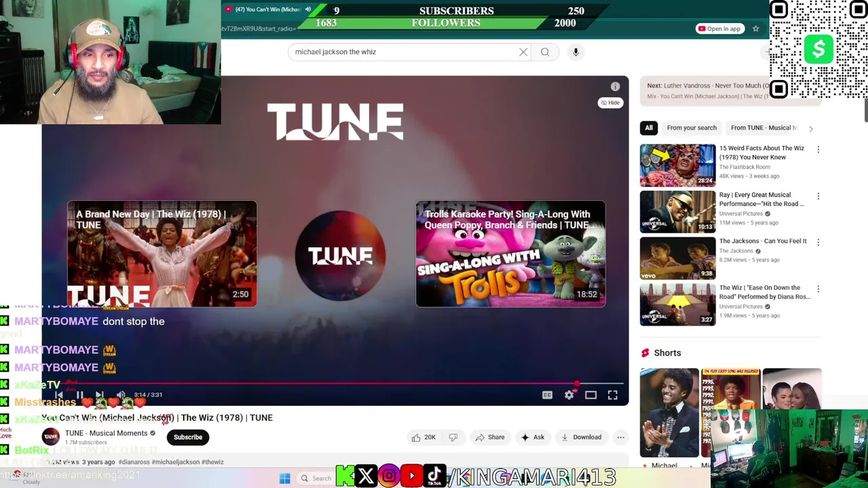This screenshot has height=488, width=868.
Task: Select the 'All' filter chip
Action: [649, 127]
